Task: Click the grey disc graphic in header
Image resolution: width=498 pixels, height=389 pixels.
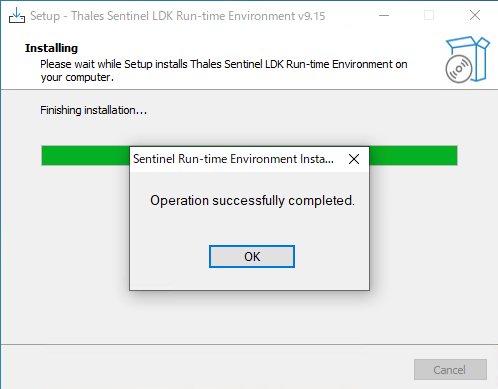Action: 459,69
